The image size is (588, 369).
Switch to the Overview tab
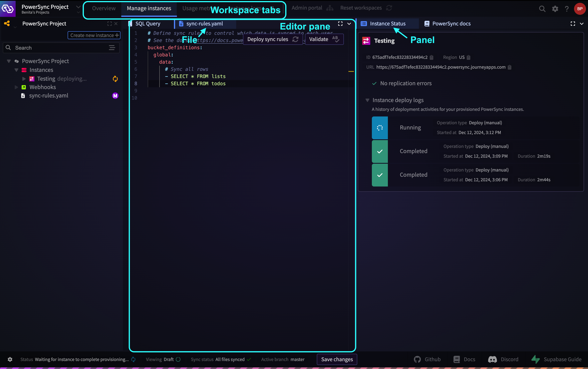[104, 8]
